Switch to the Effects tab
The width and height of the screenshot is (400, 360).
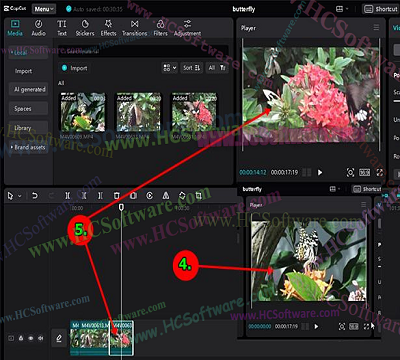click(108, 28)
